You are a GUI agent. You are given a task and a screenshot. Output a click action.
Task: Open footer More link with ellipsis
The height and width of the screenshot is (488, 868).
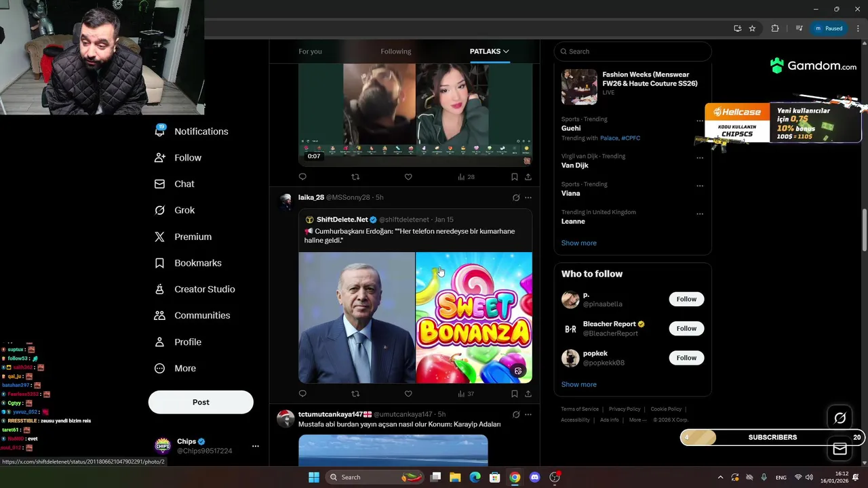[637, 420]
